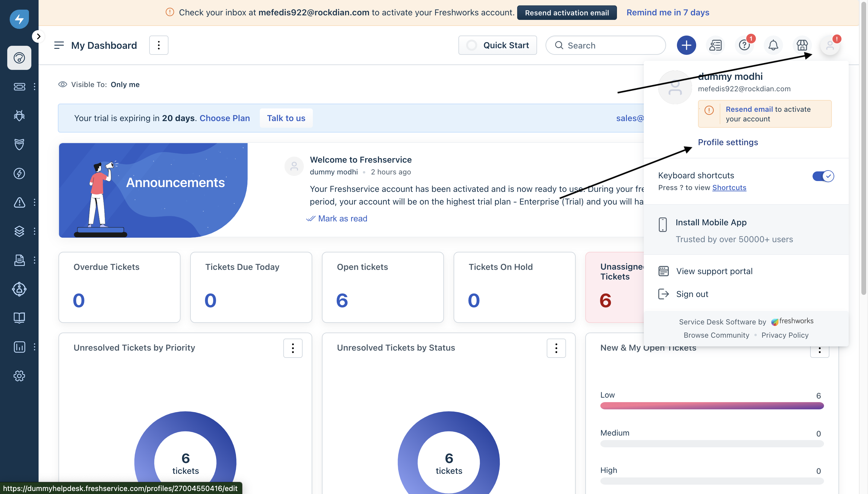Image resolution: width=868 pixels, height=494 pixels.
Task: Open the help question mark icon
Action: tap(744, 45)
